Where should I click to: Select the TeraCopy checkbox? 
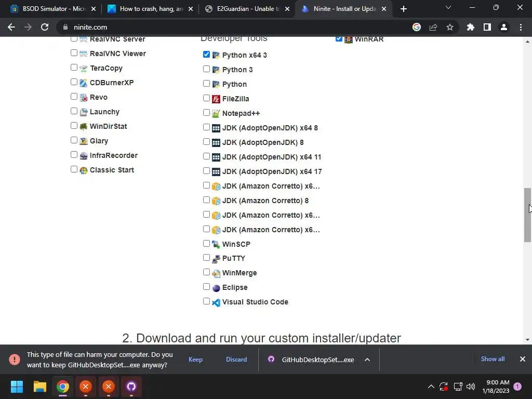[74, 67]
